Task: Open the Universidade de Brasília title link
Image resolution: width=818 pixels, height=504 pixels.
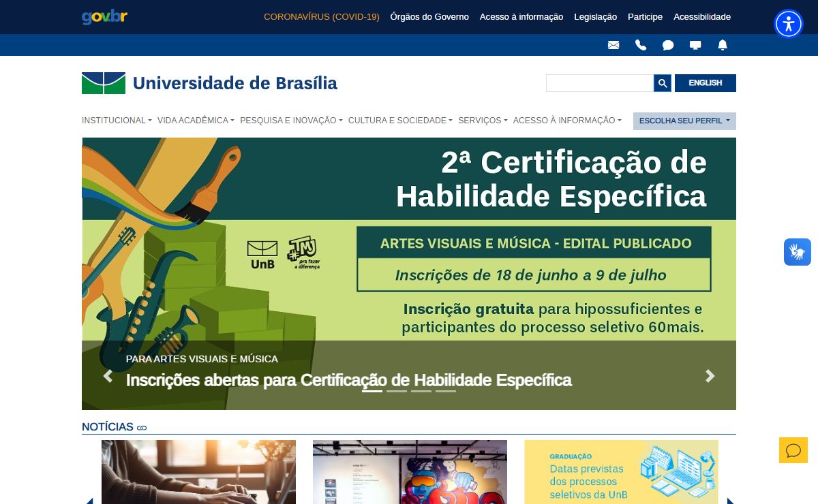Action: pos(235,83)
